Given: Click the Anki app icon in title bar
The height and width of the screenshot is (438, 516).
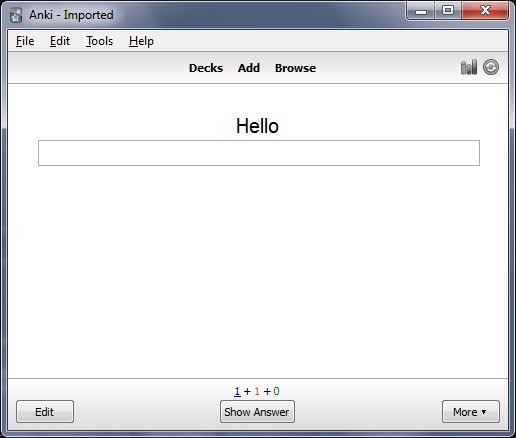Looking at the screenshot, I should click(x=16, y=15).
